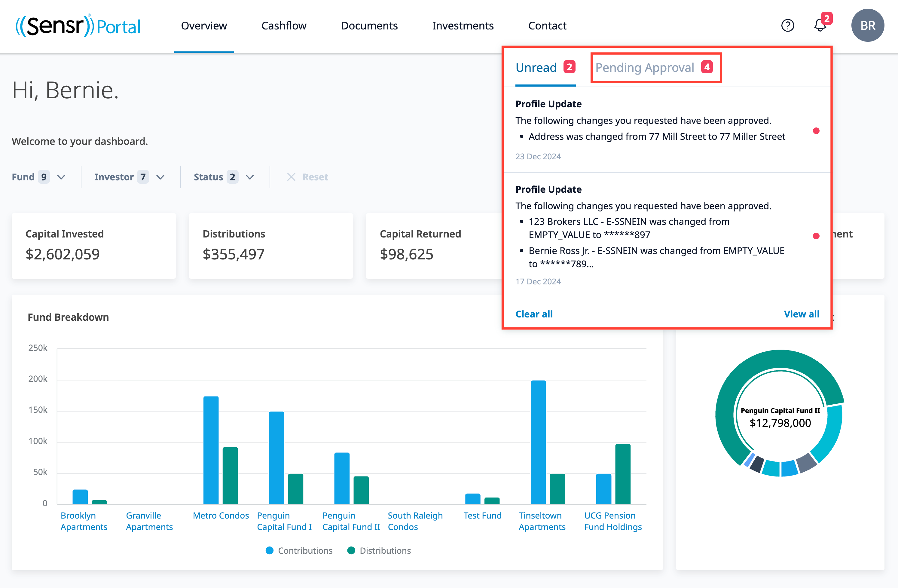Open the help question mark icon

coord(787,26)
